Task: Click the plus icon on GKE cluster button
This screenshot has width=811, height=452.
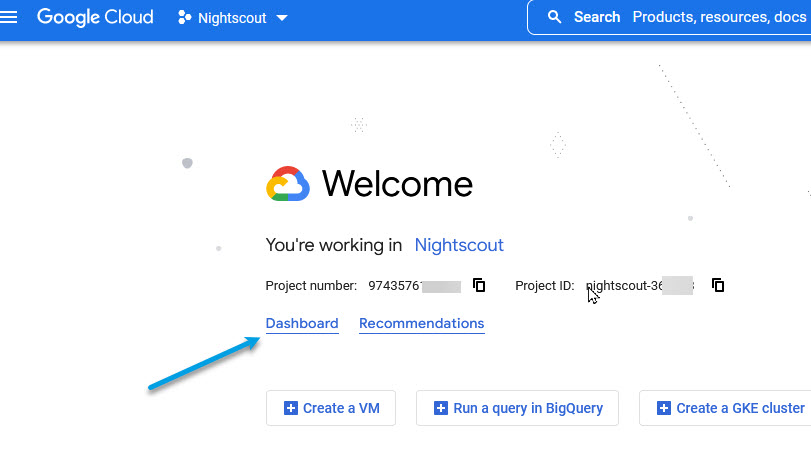Action: [664, 408]
